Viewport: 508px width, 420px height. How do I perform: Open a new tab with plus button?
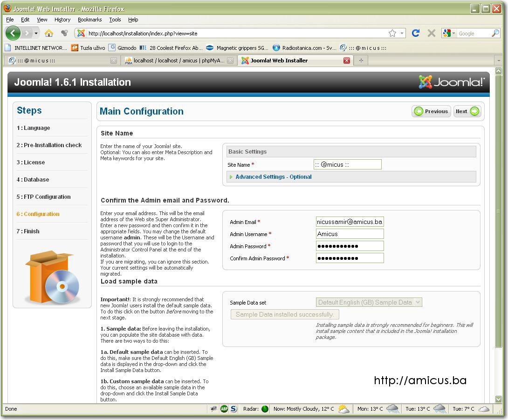(361, 61)
